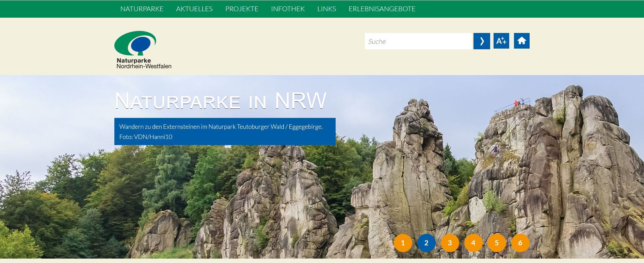Open the Links menu entry

326,9
